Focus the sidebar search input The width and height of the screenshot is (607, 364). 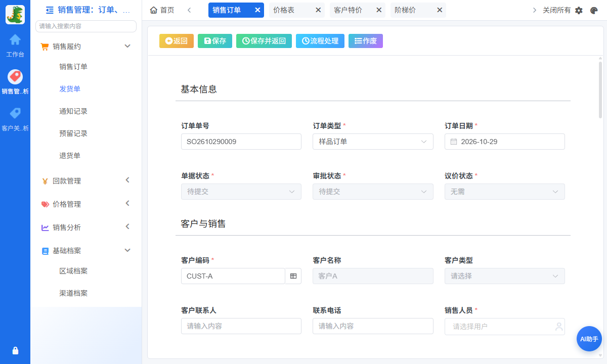(86, 26)
